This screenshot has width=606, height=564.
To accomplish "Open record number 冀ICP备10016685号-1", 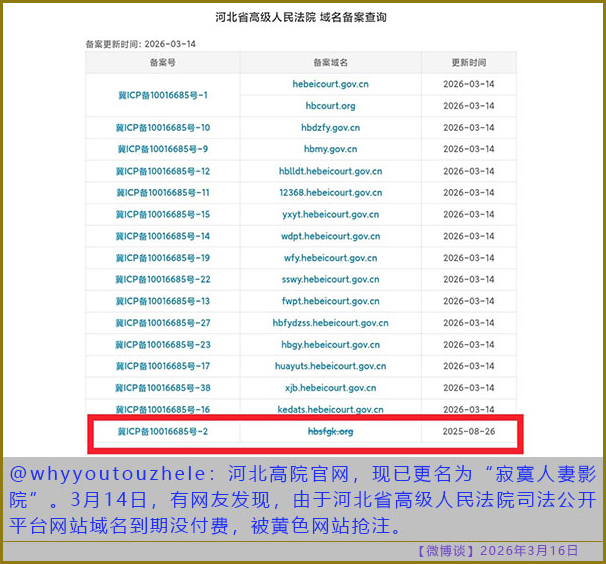I will click(x=162, y=95).
